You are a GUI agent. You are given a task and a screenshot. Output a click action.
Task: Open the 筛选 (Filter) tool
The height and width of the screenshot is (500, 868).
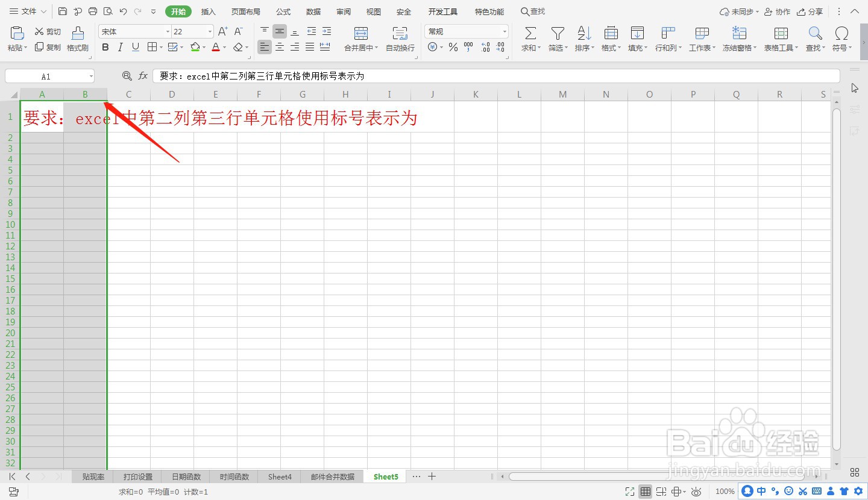pos(557,38)
